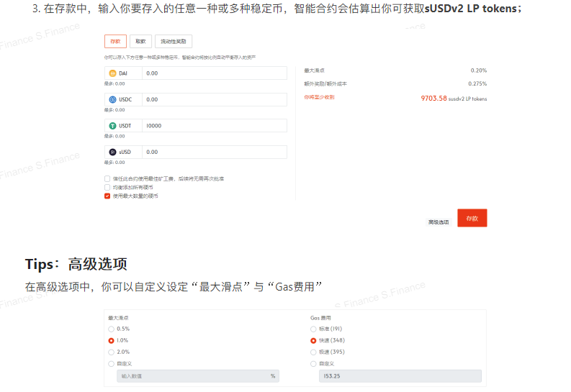
Task: Select 极速 (395) gas fee radio
Action: 313,352
